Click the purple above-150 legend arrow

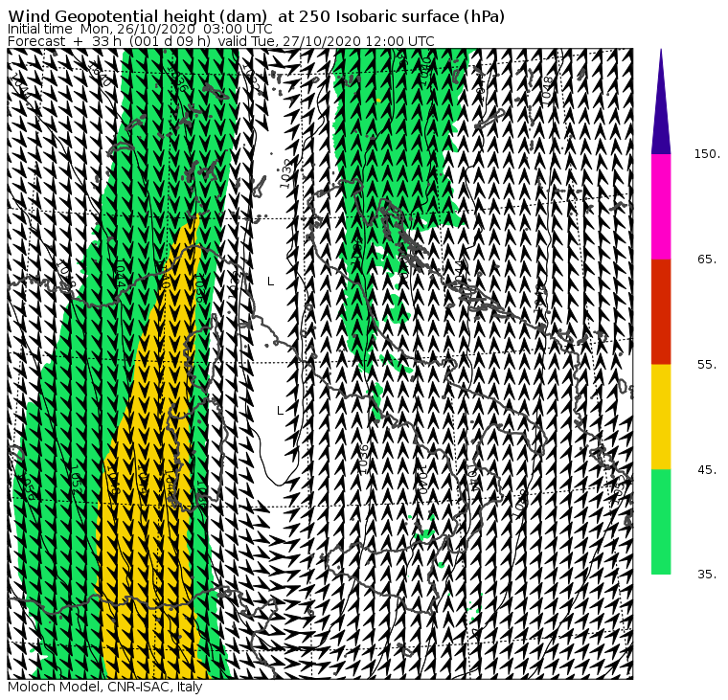pyautogui.click(x=661, y=102)
